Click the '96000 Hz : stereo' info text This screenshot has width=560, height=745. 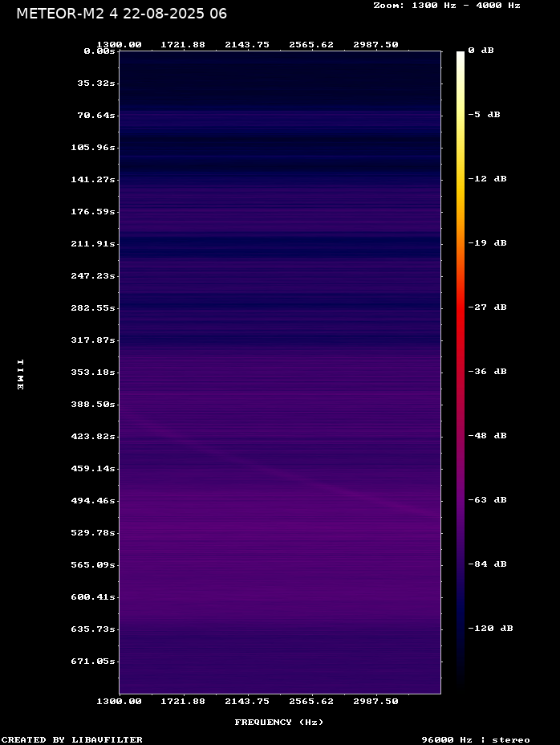point(476,739)
